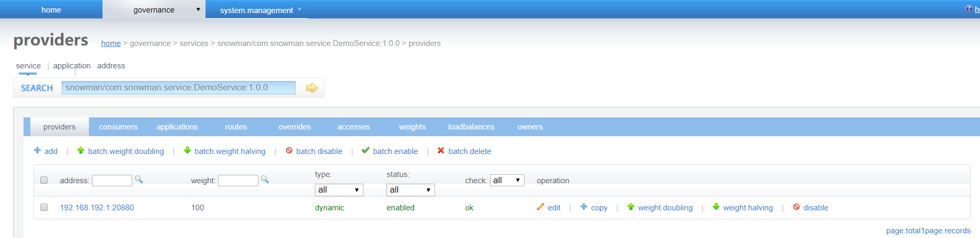Image resolution: width=980 pixels, height=238 pixels.
Task: Click the magnifier icon beside weight filter
Action: [265, 179]
